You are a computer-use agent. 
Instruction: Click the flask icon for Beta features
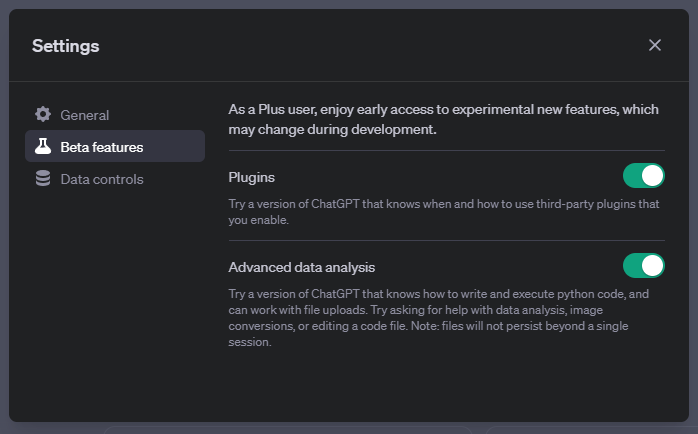pyautogui.click(x=43, y=147)
